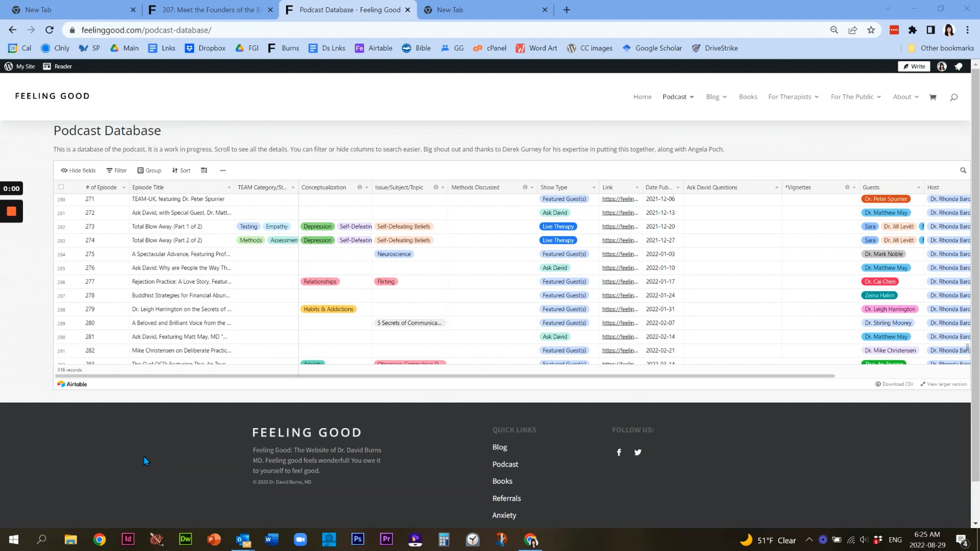Open the Other bookmarks folder
The width and height of the screenshot is (980, 551).
941,48
